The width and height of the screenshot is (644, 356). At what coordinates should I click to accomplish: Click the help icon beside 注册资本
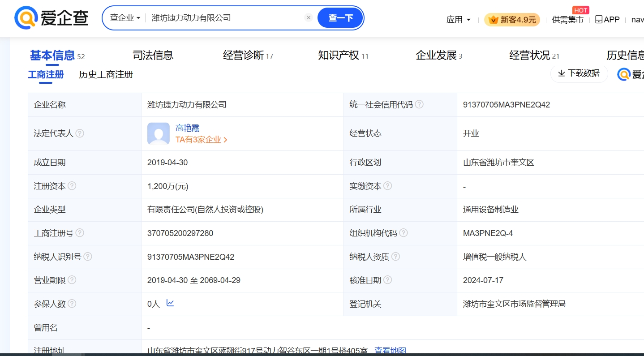72,186
